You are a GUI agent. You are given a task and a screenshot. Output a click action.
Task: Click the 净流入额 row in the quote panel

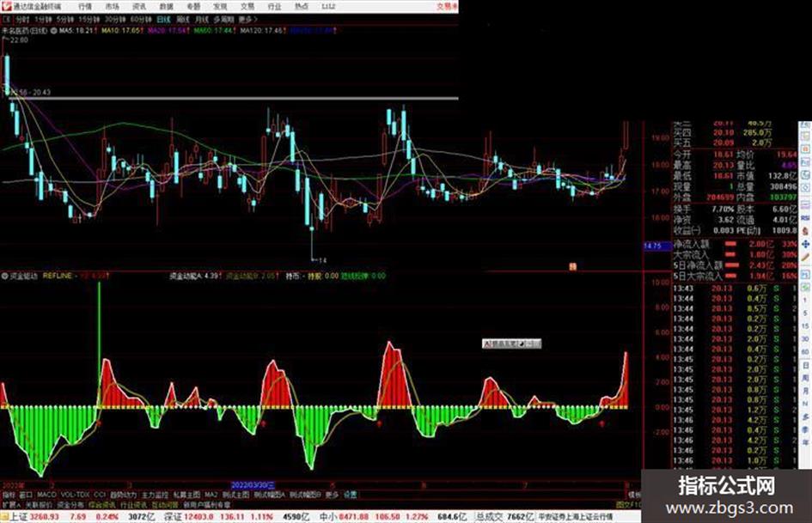point(735,244)
